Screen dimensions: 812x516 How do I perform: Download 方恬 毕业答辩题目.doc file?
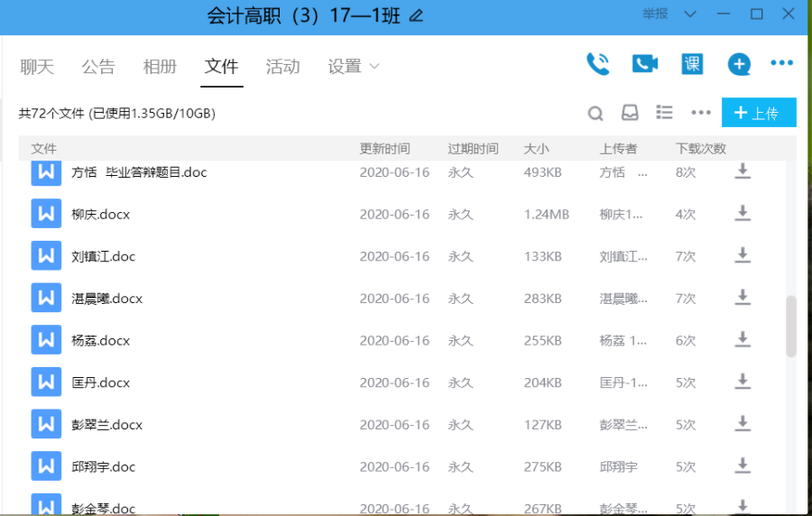point(743,170)
